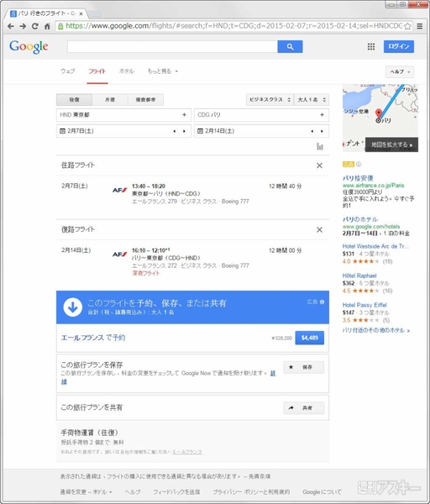The width and height of the screenshot is (430, 504).
Task: Click the blue ログイン button
Action: [x=398, y=46]
